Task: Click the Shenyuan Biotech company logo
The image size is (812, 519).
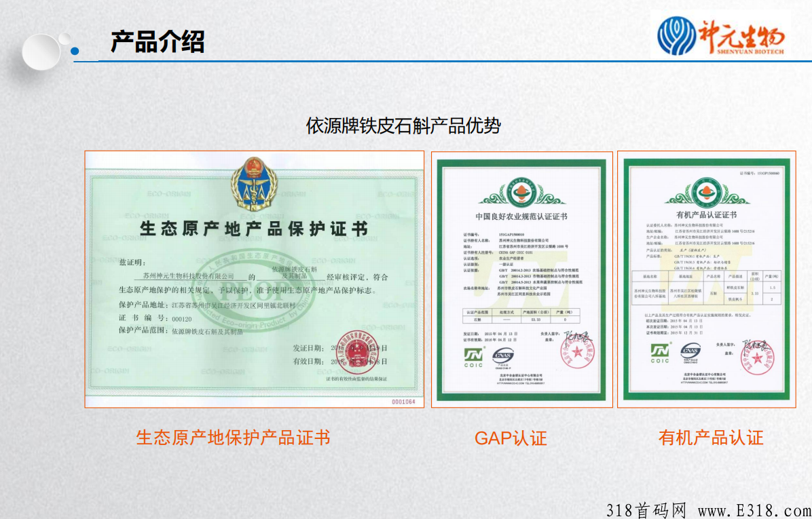Action: click(x=723, y=37)
